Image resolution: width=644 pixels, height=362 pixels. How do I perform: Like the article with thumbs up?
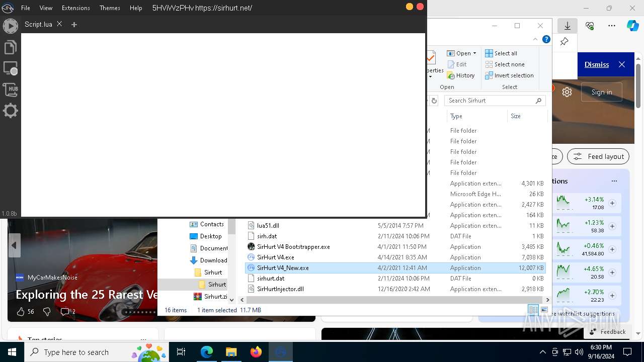coord(21,312)
